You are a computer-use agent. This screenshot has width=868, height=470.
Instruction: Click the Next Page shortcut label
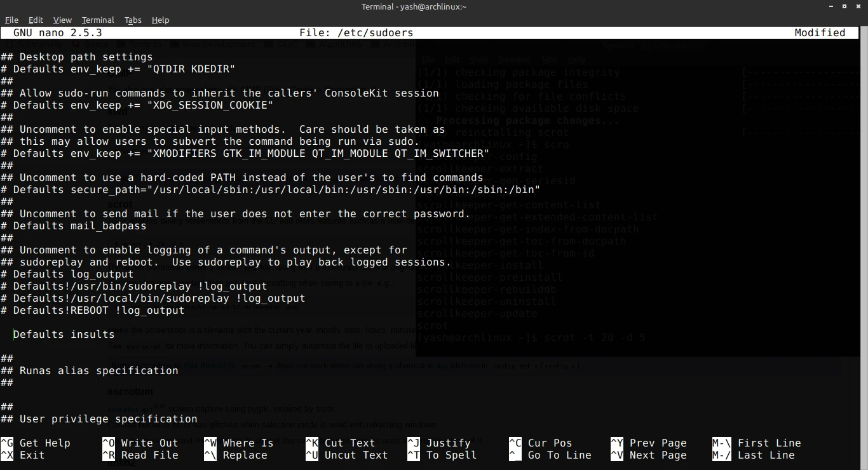pyautogui.click(x=657, y=455)
